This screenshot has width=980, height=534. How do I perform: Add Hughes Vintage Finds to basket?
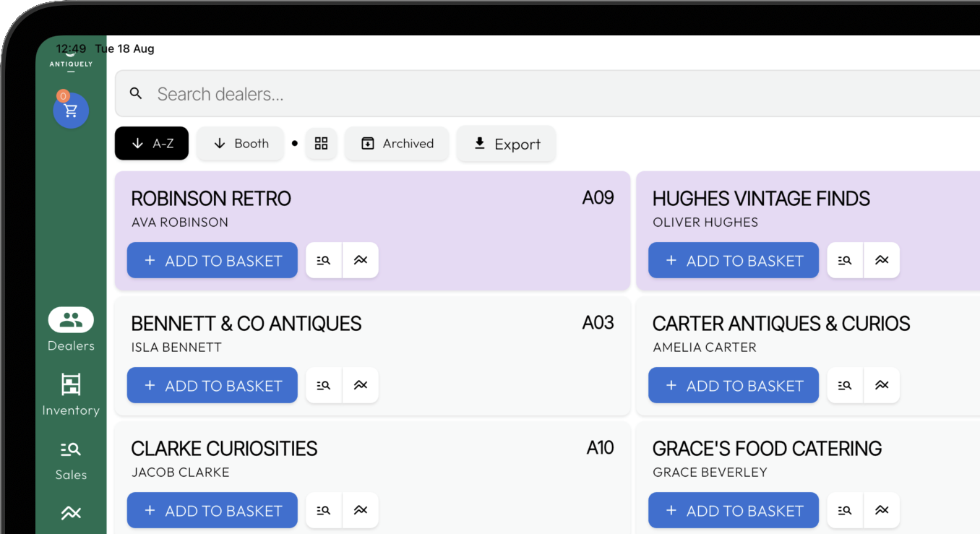pos(734,260)
